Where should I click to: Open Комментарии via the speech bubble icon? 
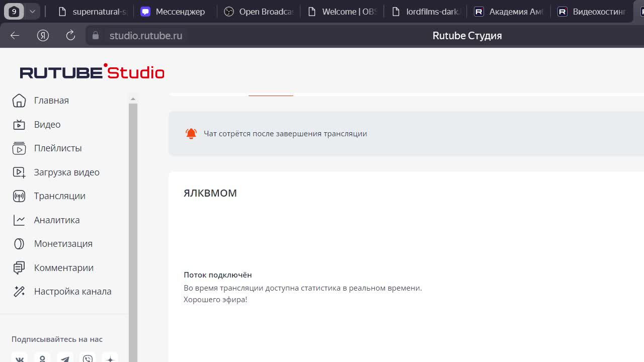pyautogui.click(x=19, y=267)
